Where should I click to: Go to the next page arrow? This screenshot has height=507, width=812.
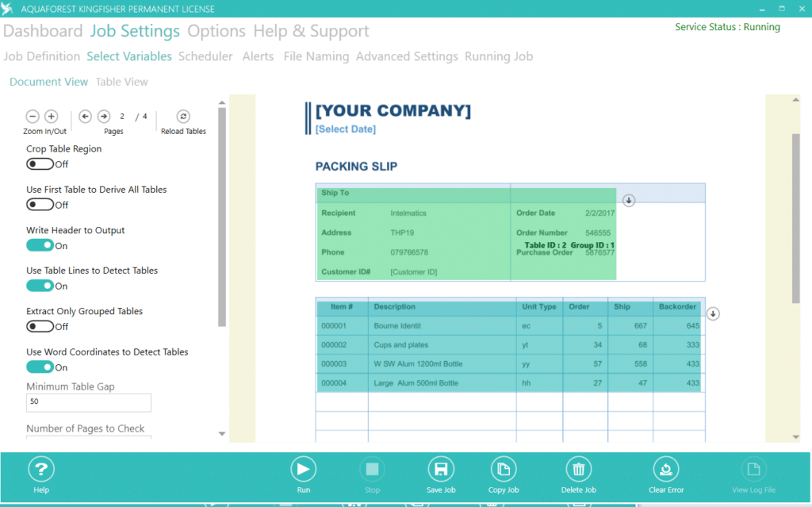pyautogui.click(x=104, y=116)
